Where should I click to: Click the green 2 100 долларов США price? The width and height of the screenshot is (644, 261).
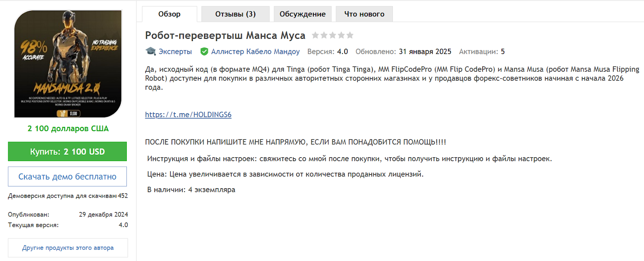click(68, 128)
